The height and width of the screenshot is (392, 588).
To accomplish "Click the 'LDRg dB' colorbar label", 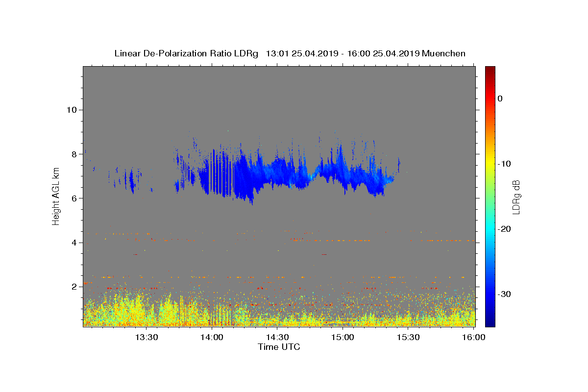I will tap(516, 197).
